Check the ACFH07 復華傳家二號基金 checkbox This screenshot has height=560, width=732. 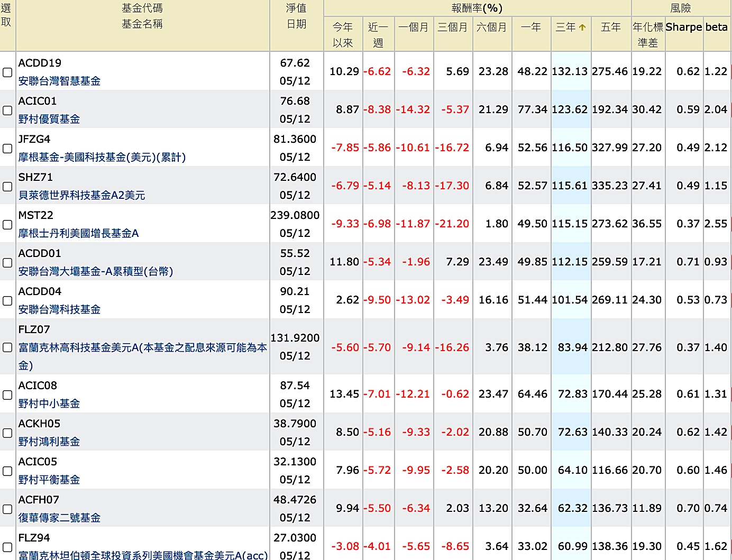(7, 509)
